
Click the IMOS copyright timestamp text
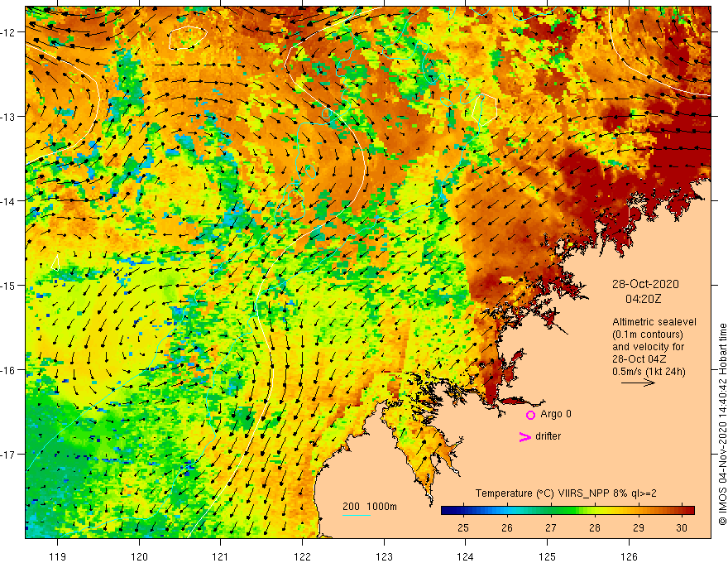coord(722,425)
